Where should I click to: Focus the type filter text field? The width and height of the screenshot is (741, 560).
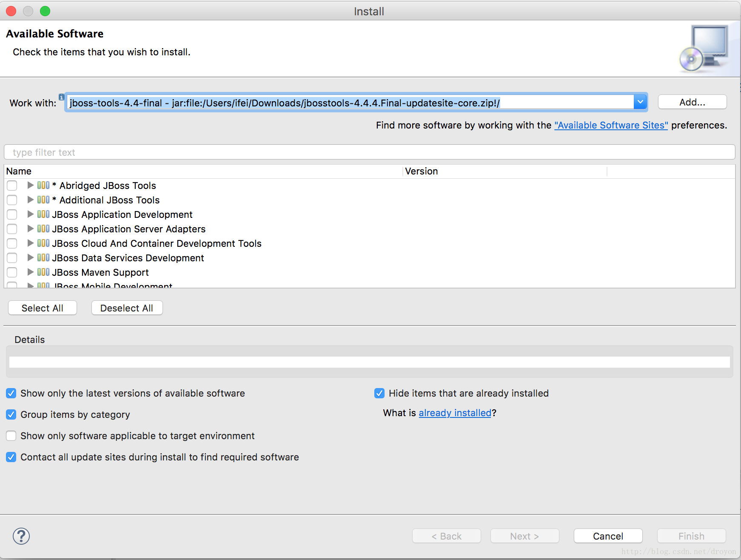[369, 152]
